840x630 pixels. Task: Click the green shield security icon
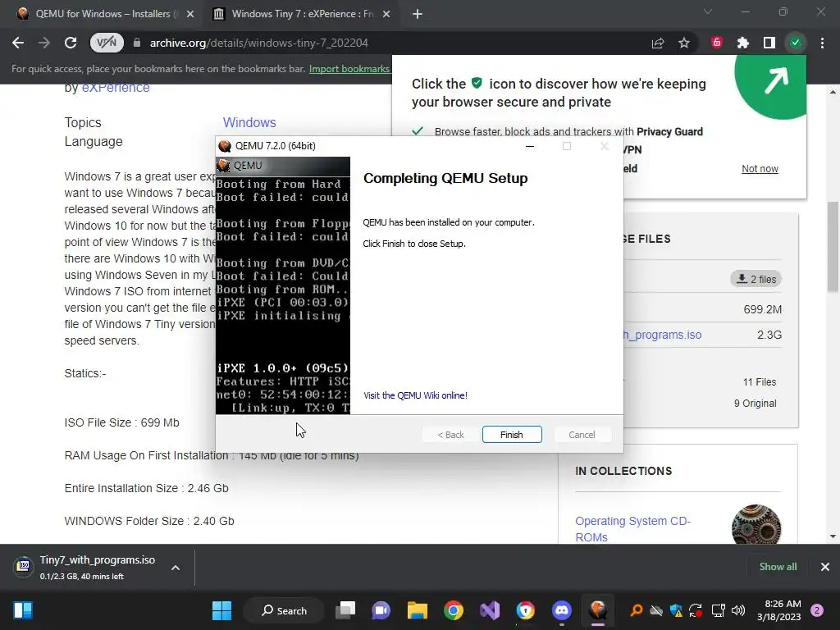point(796,43)
